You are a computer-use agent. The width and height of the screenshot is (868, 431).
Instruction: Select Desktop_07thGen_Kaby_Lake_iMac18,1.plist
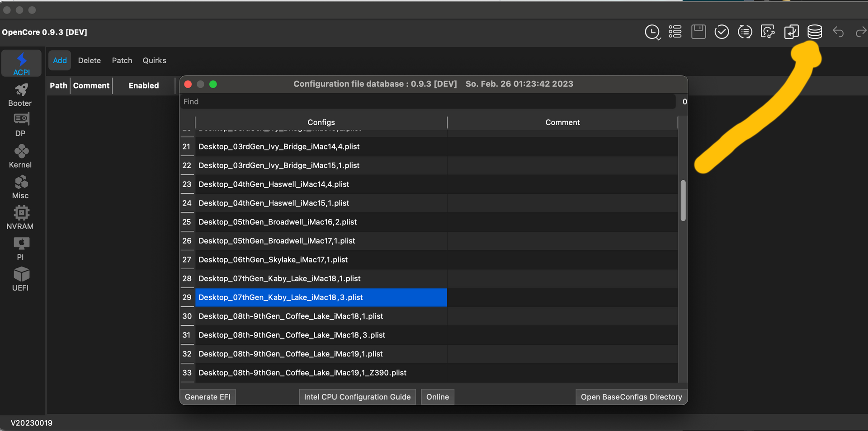tap(321, 279)
